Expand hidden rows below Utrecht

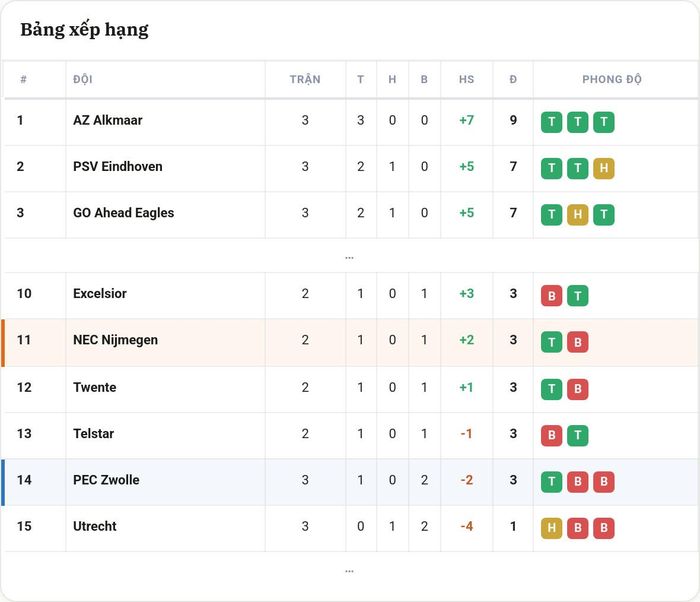[350, 571]
